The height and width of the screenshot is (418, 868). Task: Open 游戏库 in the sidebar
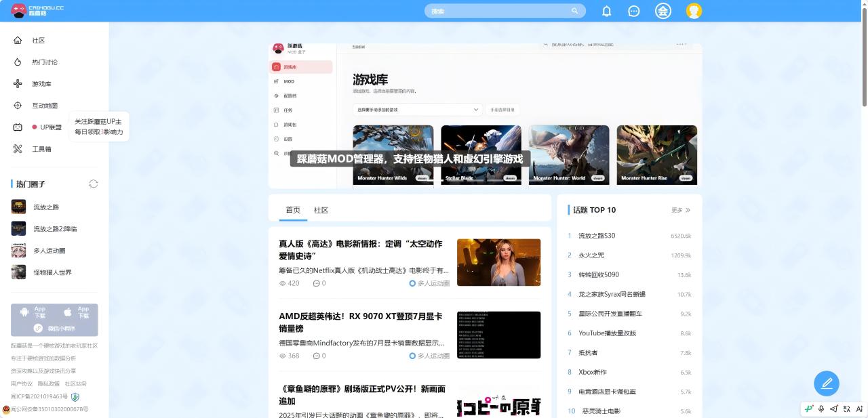pos(41,84)
